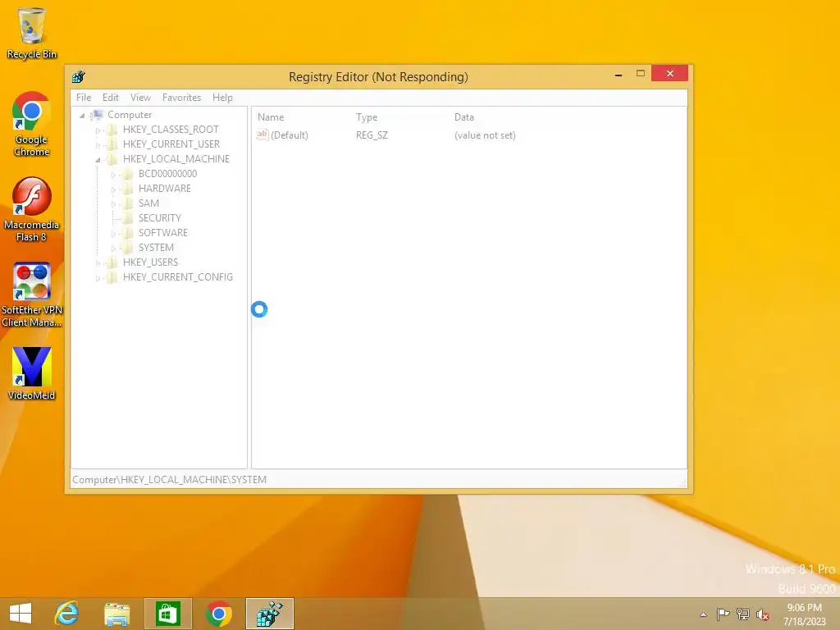Click the HKEY_CLASSES_ROOT folder icon

[112, 130]
